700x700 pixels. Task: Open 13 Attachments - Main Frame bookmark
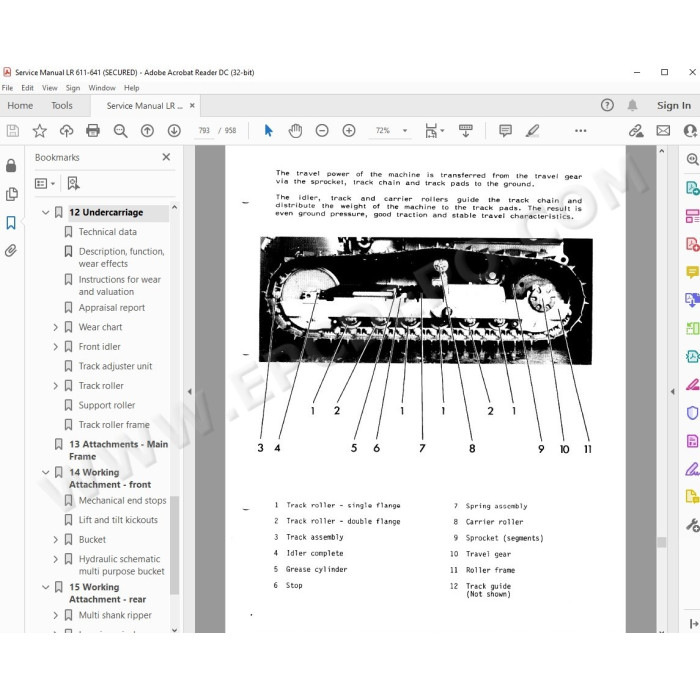point(118,450)
